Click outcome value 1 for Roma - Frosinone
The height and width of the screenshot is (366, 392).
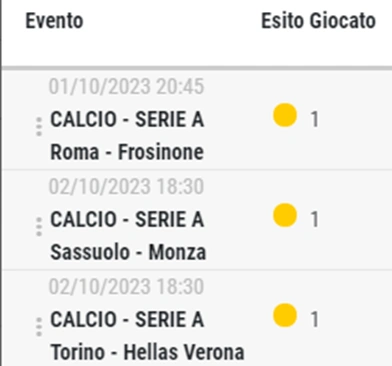click(x=314, y=119)
